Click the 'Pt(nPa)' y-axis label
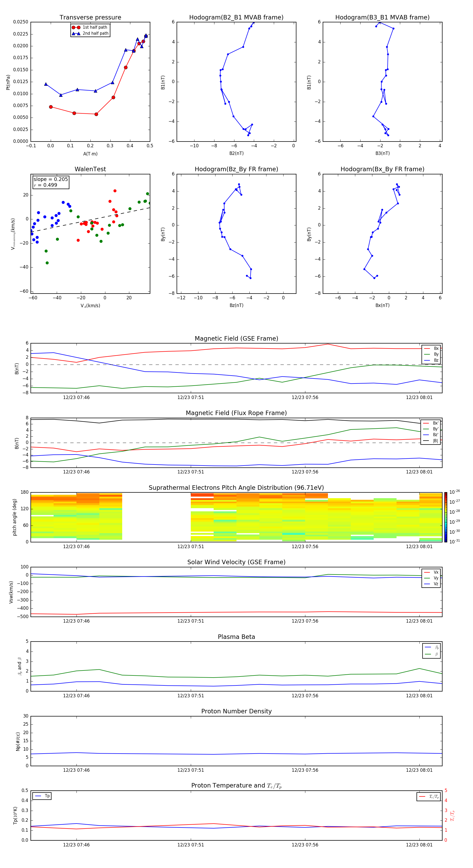 (8, 82)
